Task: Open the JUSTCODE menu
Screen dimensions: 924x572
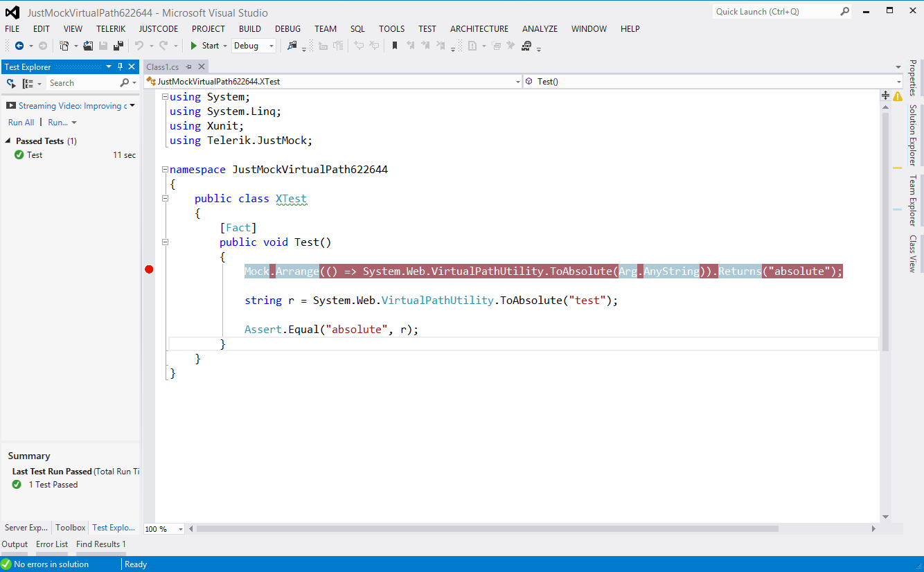Action: coord(158,28)
